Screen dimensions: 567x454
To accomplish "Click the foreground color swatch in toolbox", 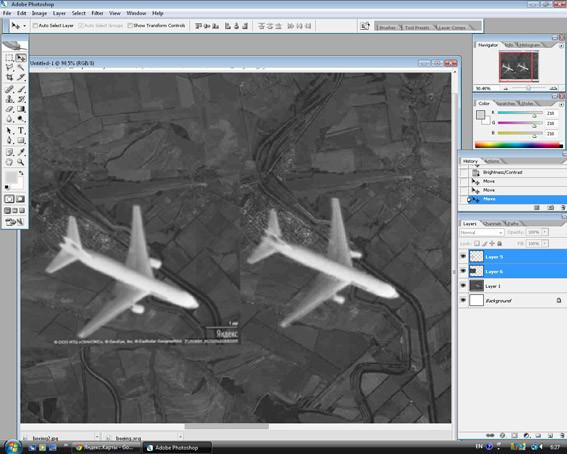I will [11, 178].
